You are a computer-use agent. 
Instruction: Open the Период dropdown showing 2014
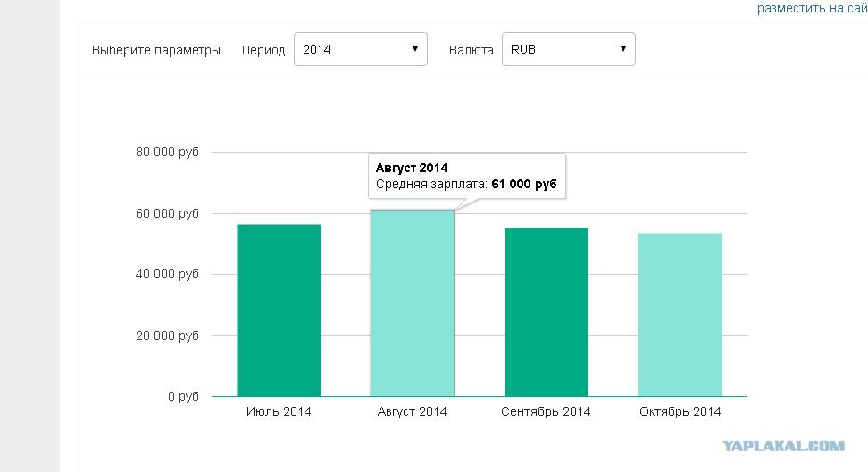[x=360, y=49]
